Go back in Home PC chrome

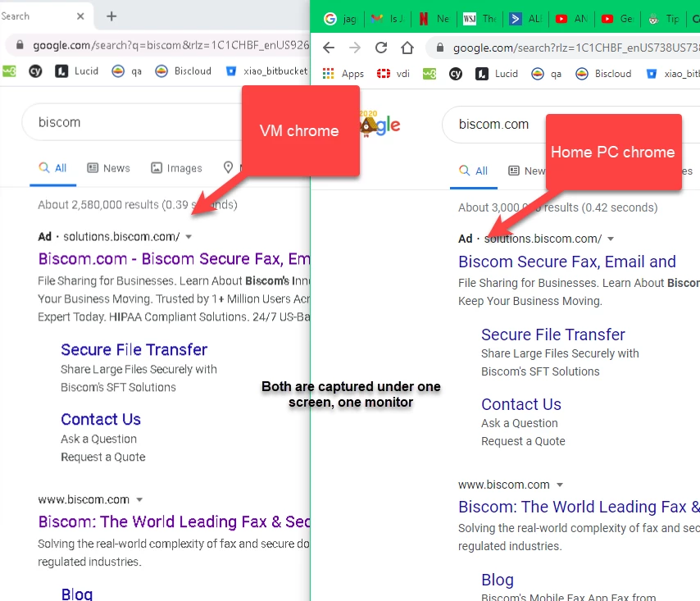(329, 48)
